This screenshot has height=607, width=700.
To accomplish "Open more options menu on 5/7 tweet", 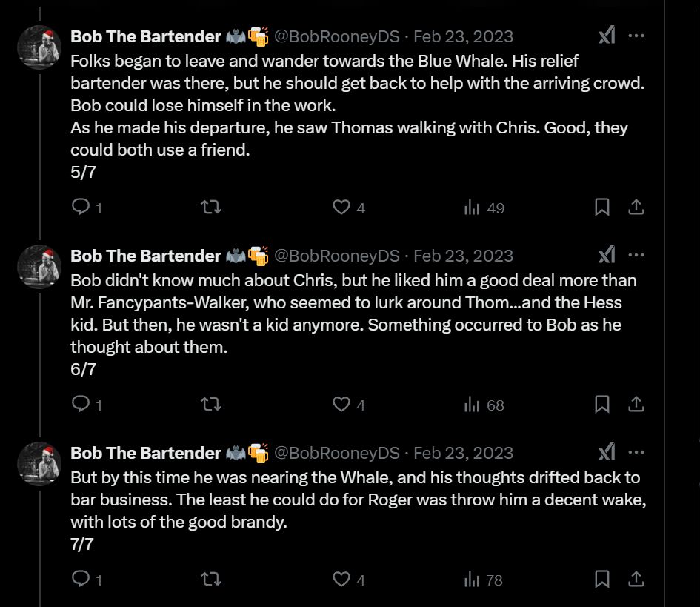I will coord(636,36).
